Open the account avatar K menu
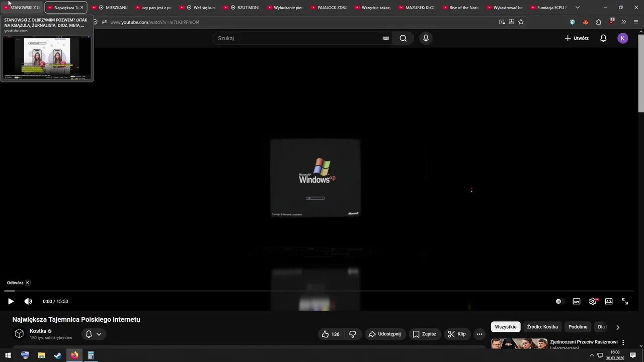 623,38
